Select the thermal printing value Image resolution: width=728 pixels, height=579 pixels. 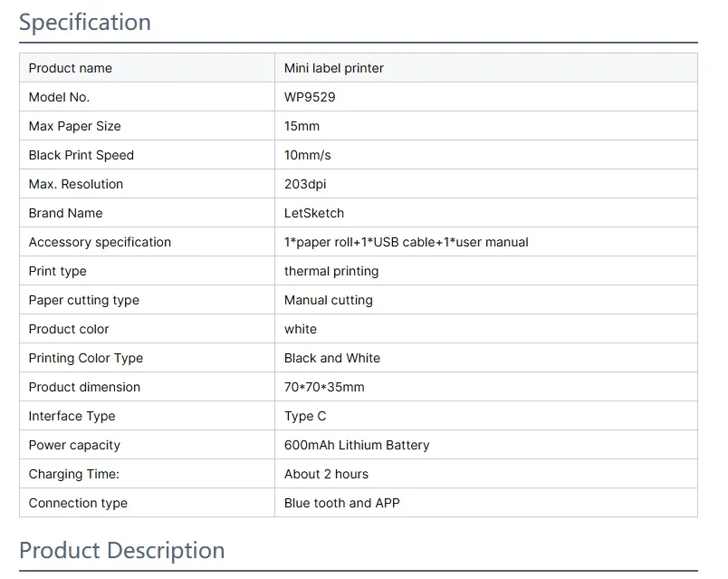pos(331,271)
